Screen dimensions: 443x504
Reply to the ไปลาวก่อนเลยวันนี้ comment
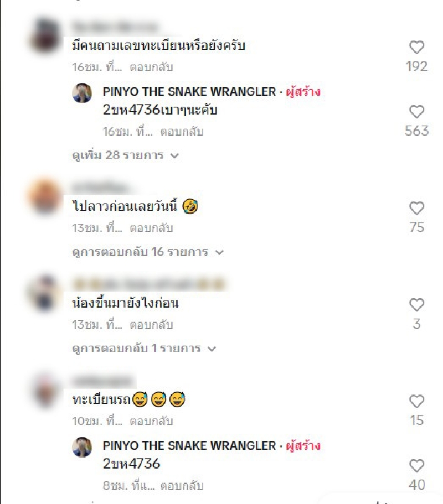151,228
